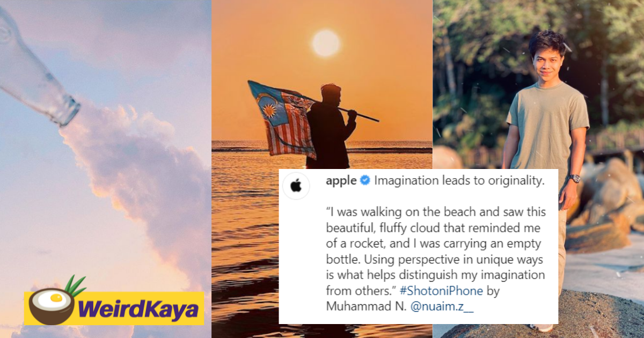
Task: Click the Apple logo profile picture
Action: pyautogui.click(x=296, y=186)
